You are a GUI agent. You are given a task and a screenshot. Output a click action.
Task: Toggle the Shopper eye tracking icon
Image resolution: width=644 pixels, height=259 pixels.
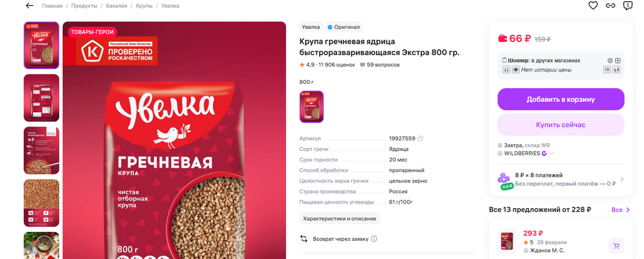coord(515,69)
